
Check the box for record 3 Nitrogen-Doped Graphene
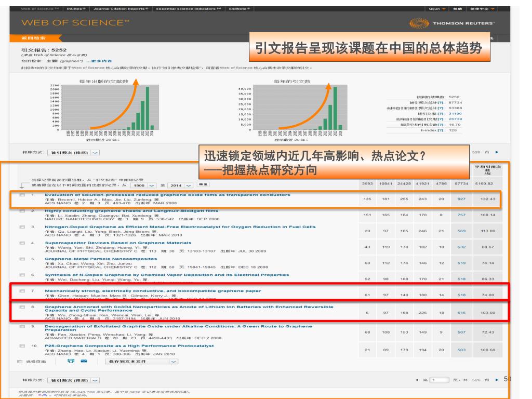click(22, 227)
